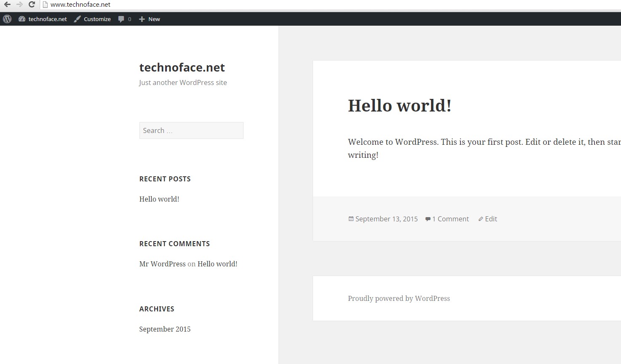Open the September 2015 archive link
Screen dimensions: 621x364
(x=165, y=329)
